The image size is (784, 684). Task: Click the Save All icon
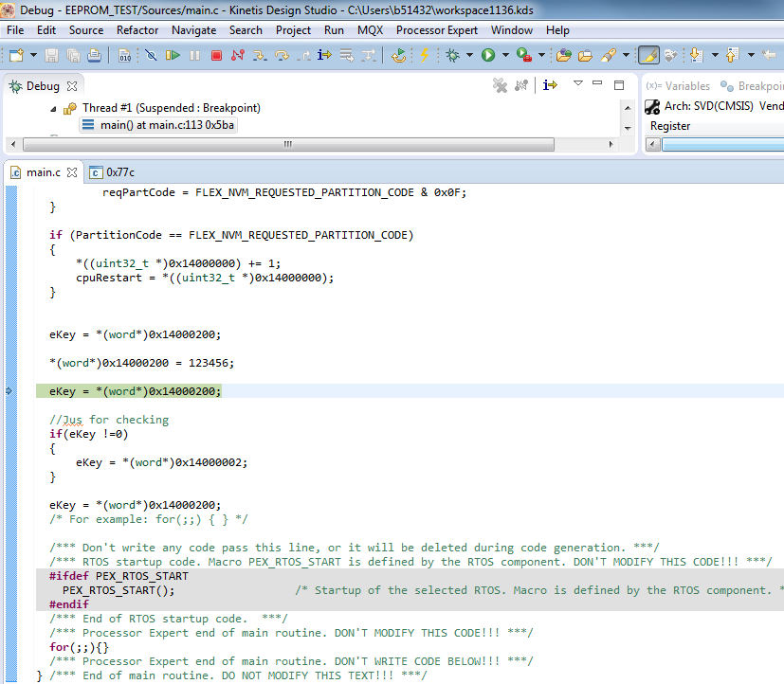click(x=74, y=55)
